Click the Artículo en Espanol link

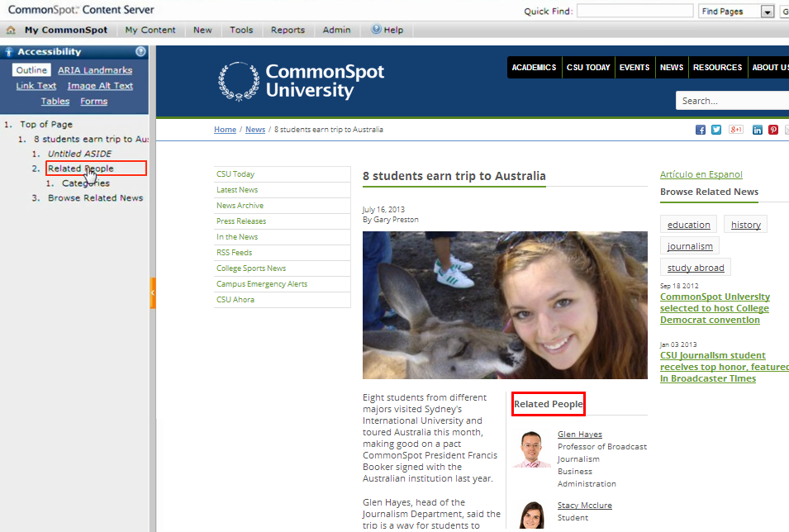(701, 174)
